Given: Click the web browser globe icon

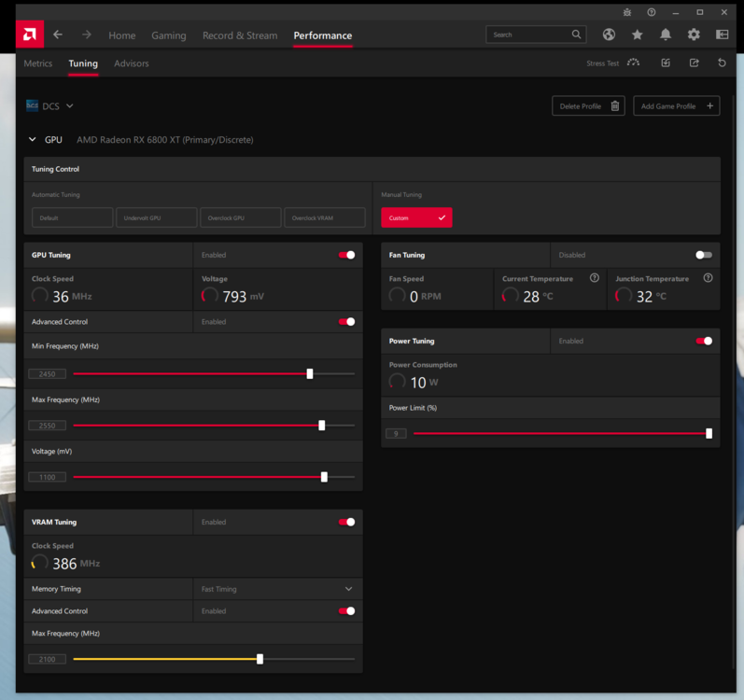Looking at the screenshot, I should pos(609,35).
